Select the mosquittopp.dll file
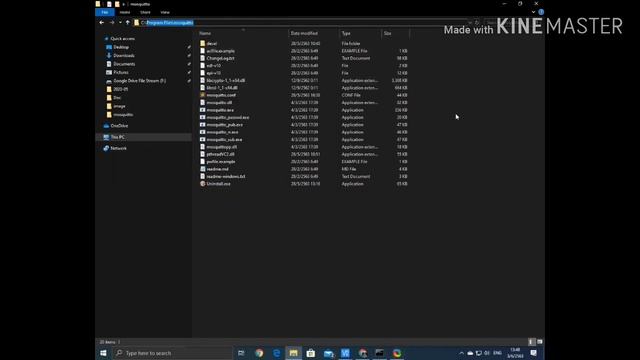 tap(222, 147)
